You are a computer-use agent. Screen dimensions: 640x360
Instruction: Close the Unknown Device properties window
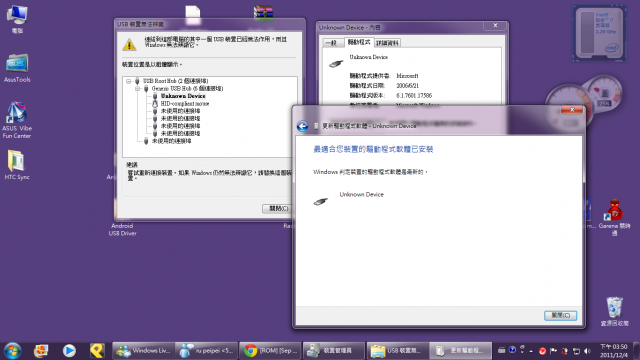pyautogui.click(x=495, y=25)
